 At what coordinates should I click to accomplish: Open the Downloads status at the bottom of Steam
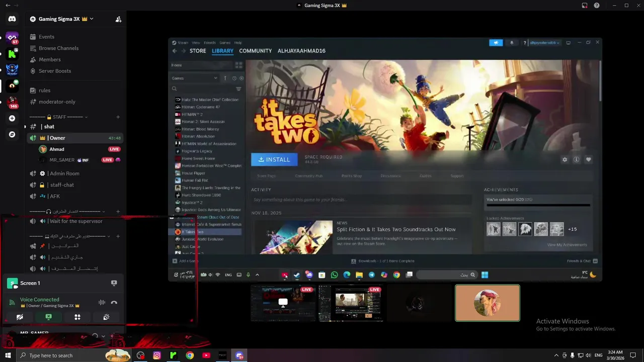pyautogui.click(x=383, y=261)
